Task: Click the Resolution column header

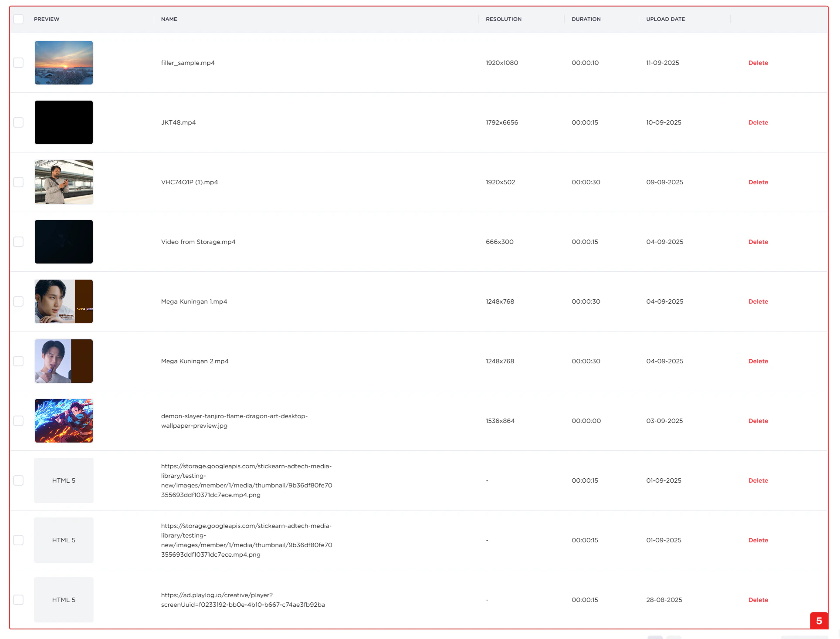Action: point(503,19)
